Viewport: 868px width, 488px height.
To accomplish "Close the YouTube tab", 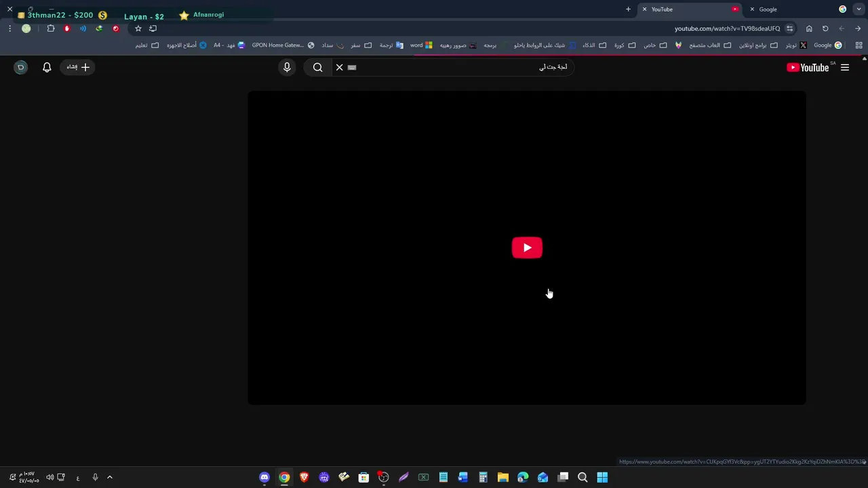I will (x=644, y=9).
